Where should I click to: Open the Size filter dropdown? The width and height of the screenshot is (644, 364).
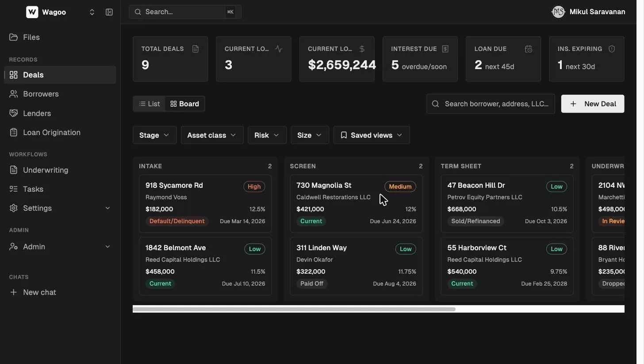click(x=310, y=135)
